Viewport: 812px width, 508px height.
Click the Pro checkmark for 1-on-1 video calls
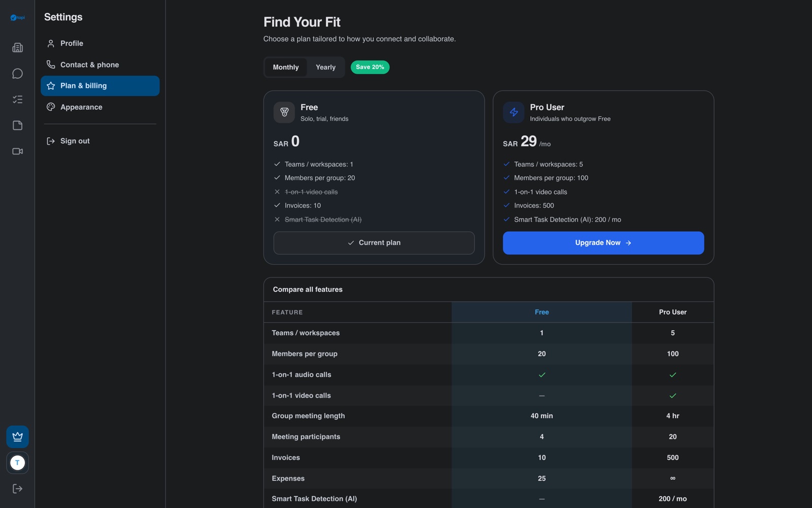pyautogui.click(x=672, y=396)
